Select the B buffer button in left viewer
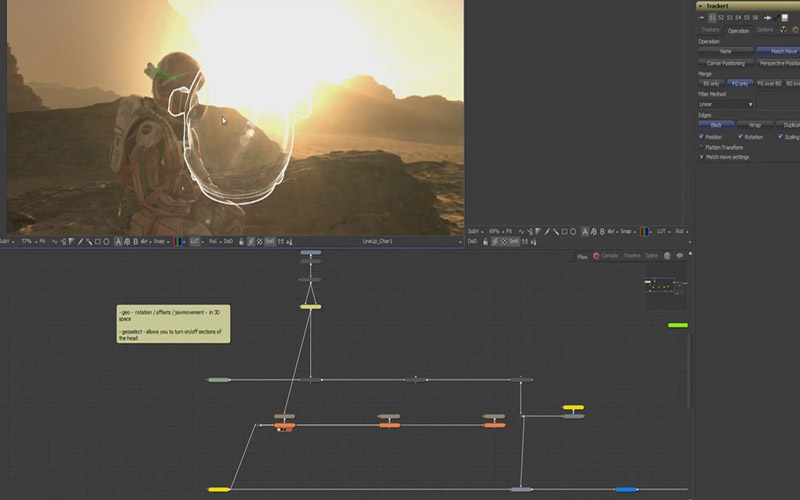 pyautogui.click(x=136, y=242)
